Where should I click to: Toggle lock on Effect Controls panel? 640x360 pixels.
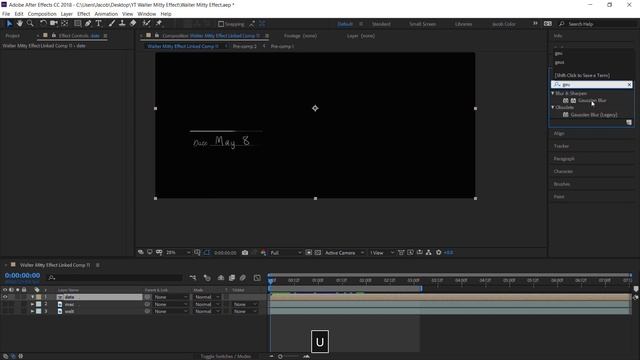pos(53,36)
